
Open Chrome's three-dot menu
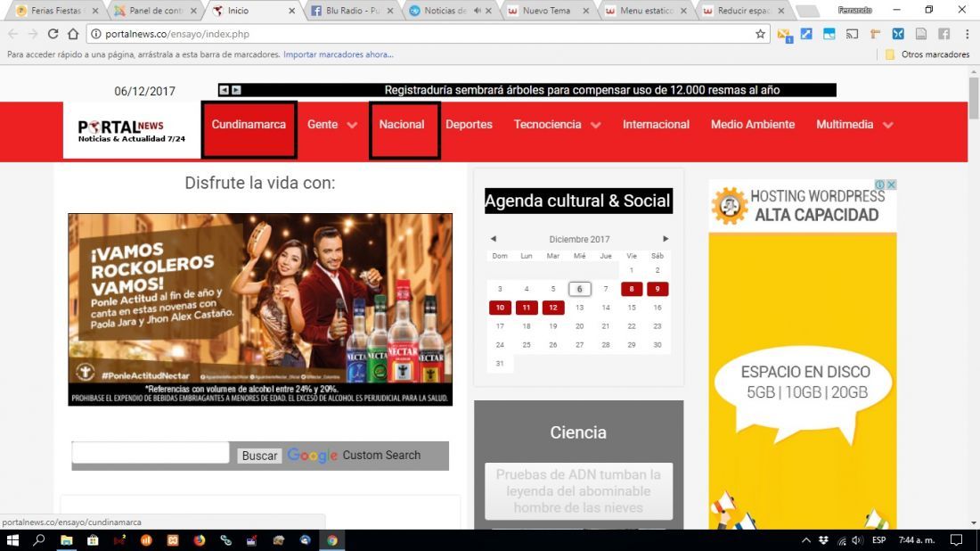(x=967, y=34)
